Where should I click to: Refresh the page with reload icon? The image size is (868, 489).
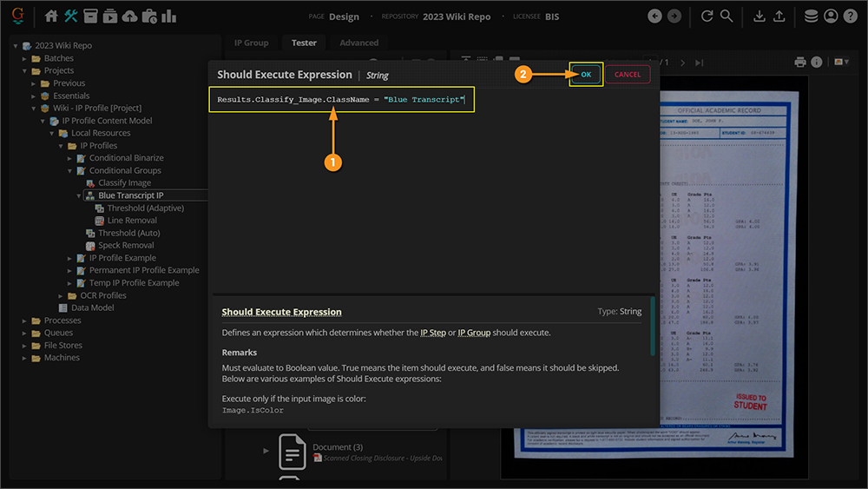(x=707, y=16)
